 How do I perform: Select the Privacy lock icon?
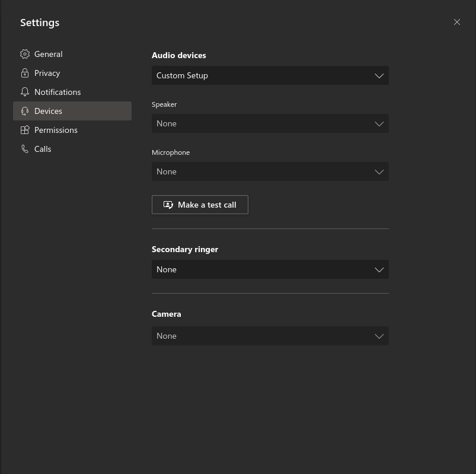25,73
